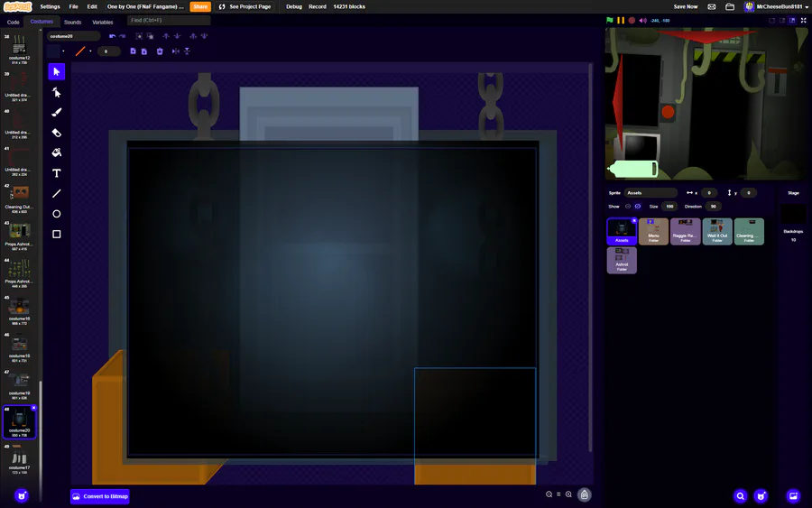Viewport: 812px width, 508px height.
Task: Click the Undo arrow
Action: (x=113, y=36)
